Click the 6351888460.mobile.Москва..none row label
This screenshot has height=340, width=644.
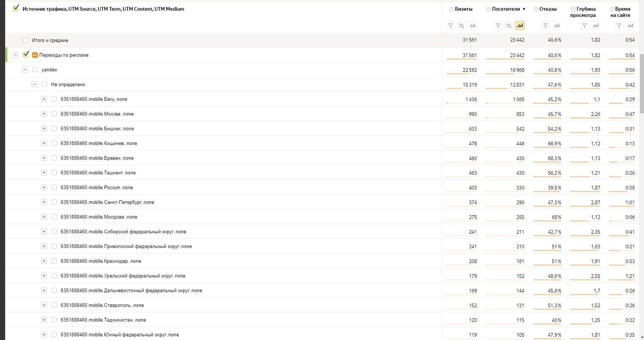[97, 114]
